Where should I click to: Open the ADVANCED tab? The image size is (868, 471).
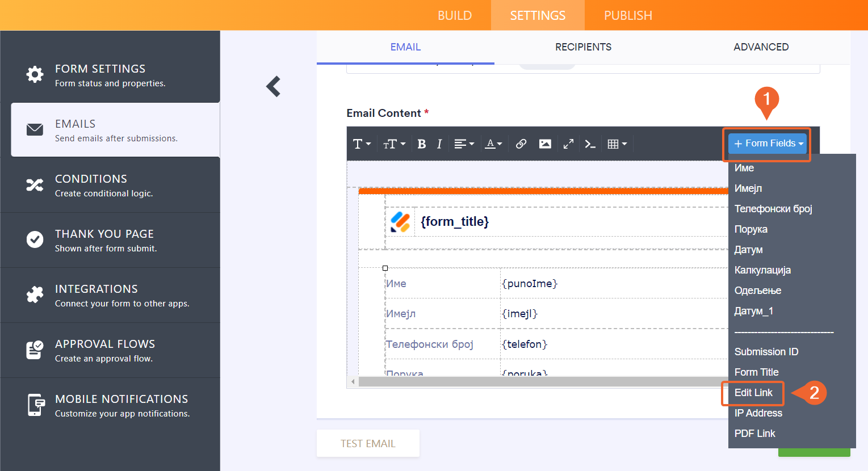[x=761, y=47]
